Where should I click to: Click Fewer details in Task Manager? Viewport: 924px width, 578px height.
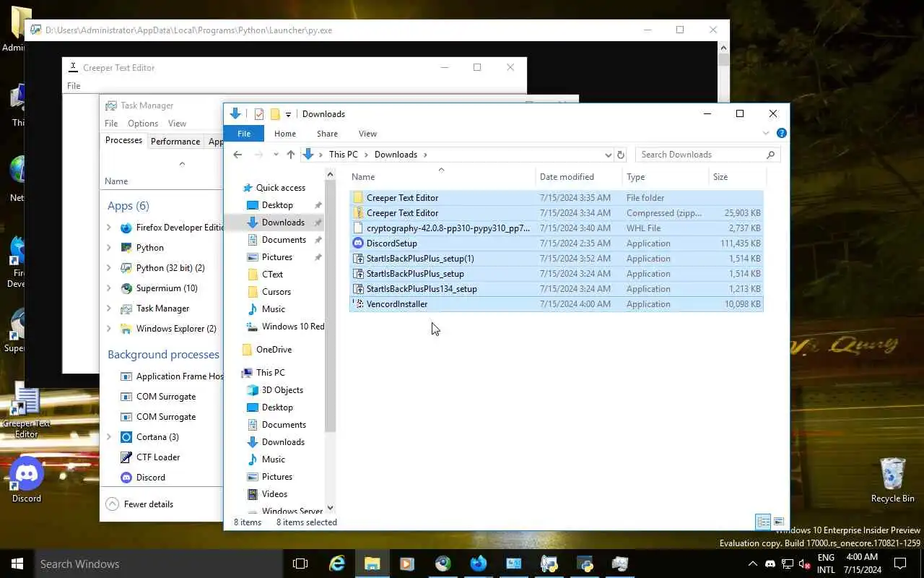[x=140, y=504]
